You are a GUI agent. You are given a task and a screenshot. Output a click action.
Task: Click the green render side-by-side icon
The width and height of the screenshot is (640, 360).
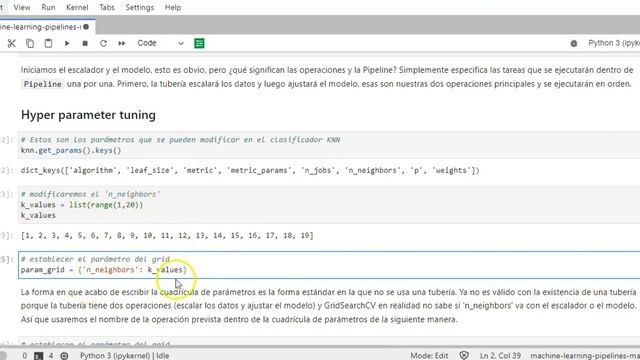(199, 43)
